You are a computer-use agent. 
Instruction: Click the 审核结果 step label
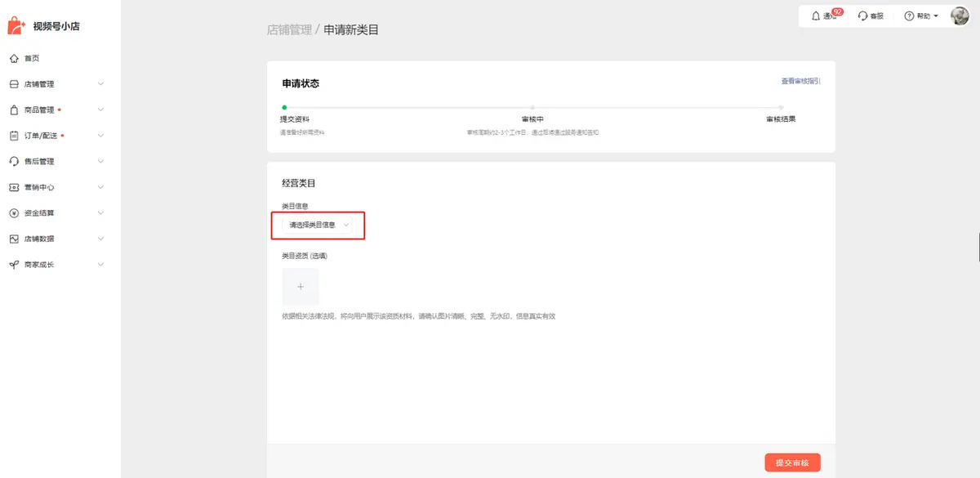(x=781, y=119)
